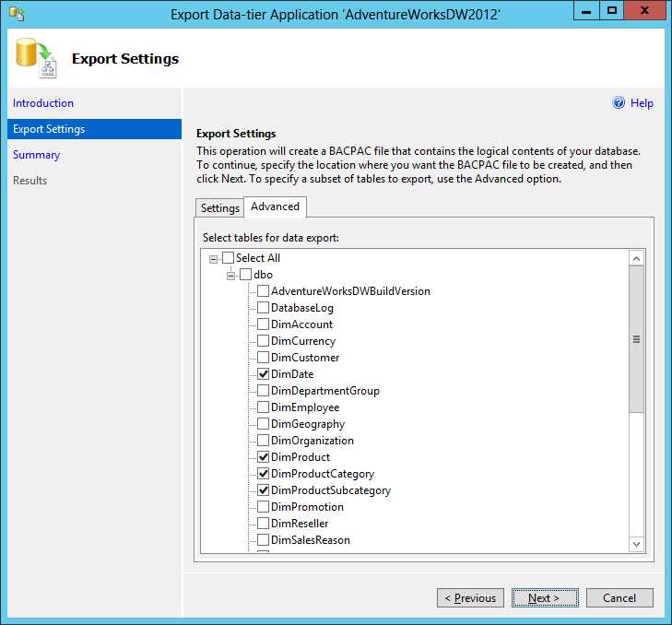The height and width of the screenshot is (625, 672).
Task: Jump to Summary wizard page
Action: click(37, 155)
